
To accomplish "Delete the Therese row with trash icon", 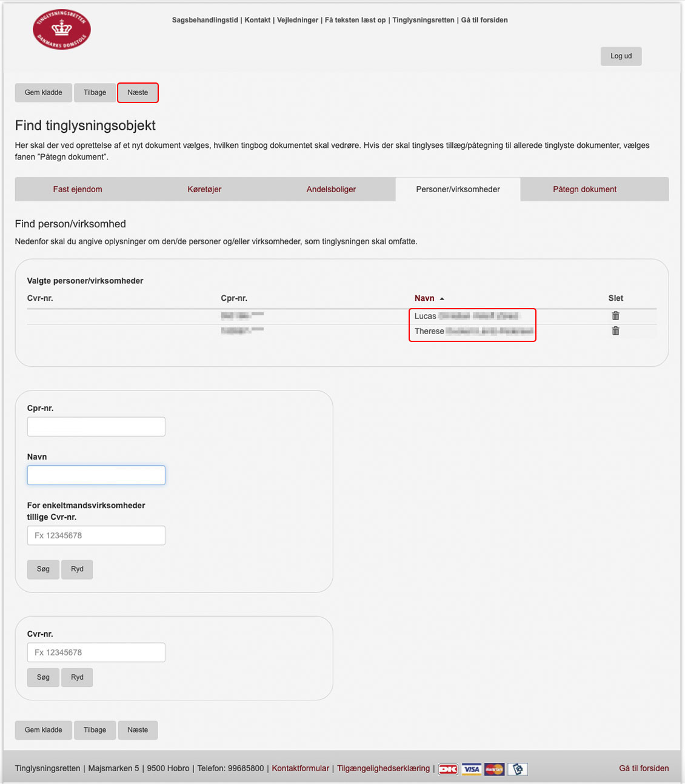I will (615, 331).
